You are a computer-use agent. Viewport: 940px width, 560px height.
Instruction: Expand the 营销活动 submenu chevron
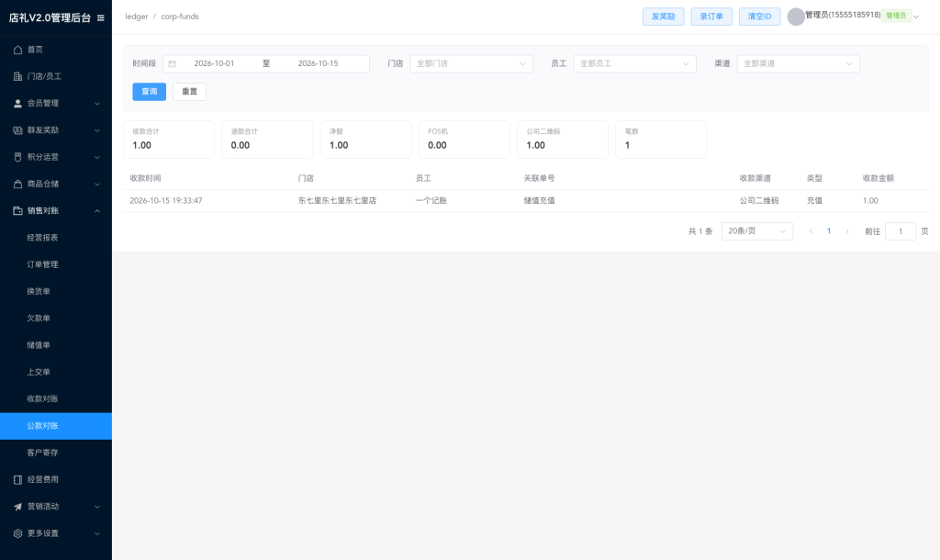pos(97,507)
